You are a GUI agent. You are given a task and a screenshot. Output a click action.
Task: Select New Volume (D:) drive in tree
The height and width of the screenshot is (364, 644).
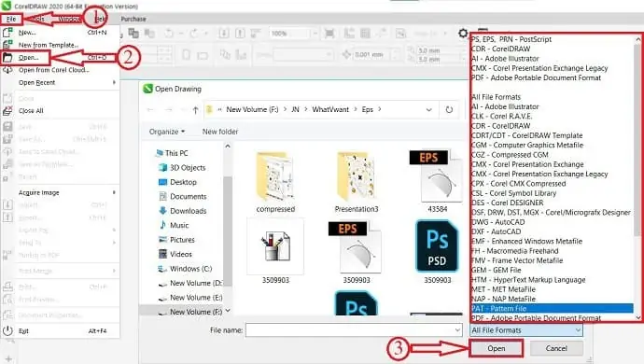point(190,283)
